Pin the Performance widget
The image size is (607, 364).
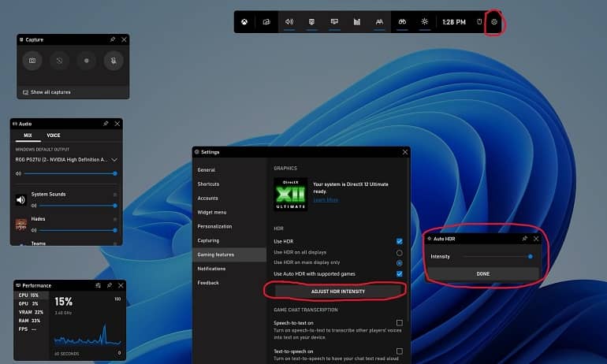pyautogui.click(x=110, y=285)
